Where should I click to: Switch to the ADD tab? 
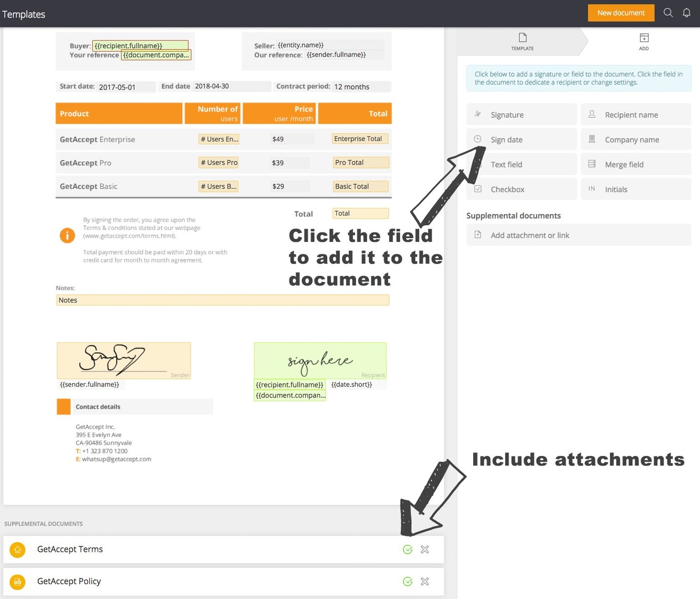pos(644,42)
